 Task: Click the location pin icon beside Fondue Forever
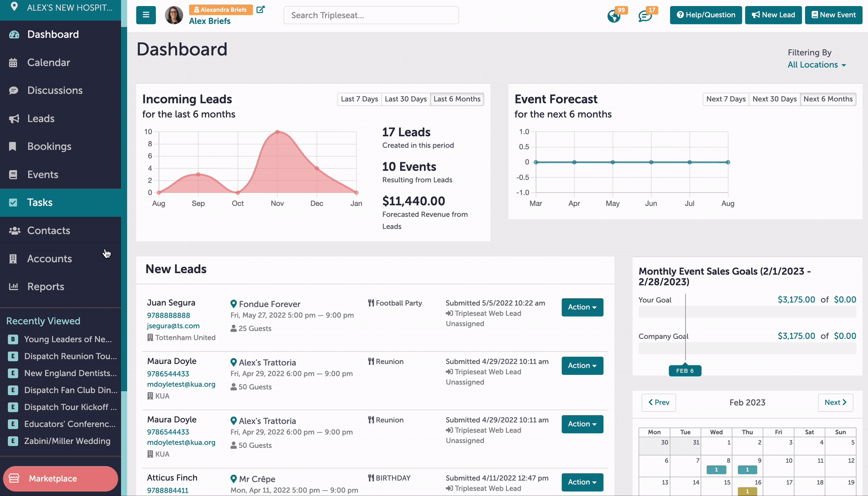point(234,304)
